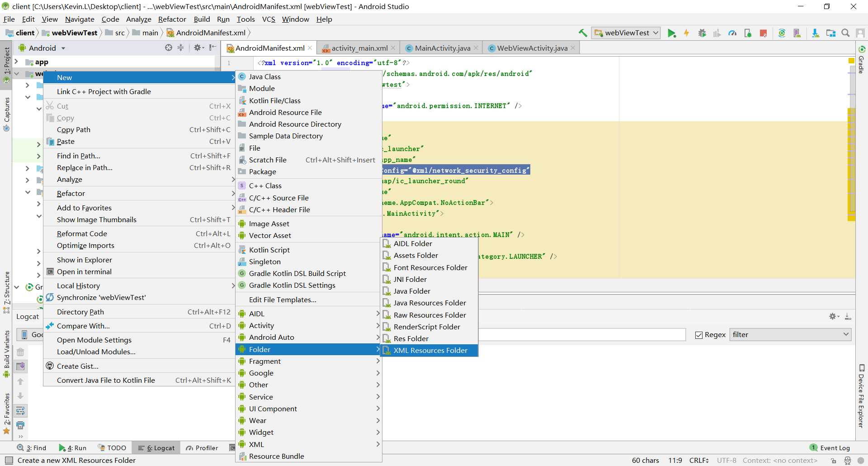Open Project Structure icon in toolbar
Screen dimensions: 868x466
[x=831, y=33]
